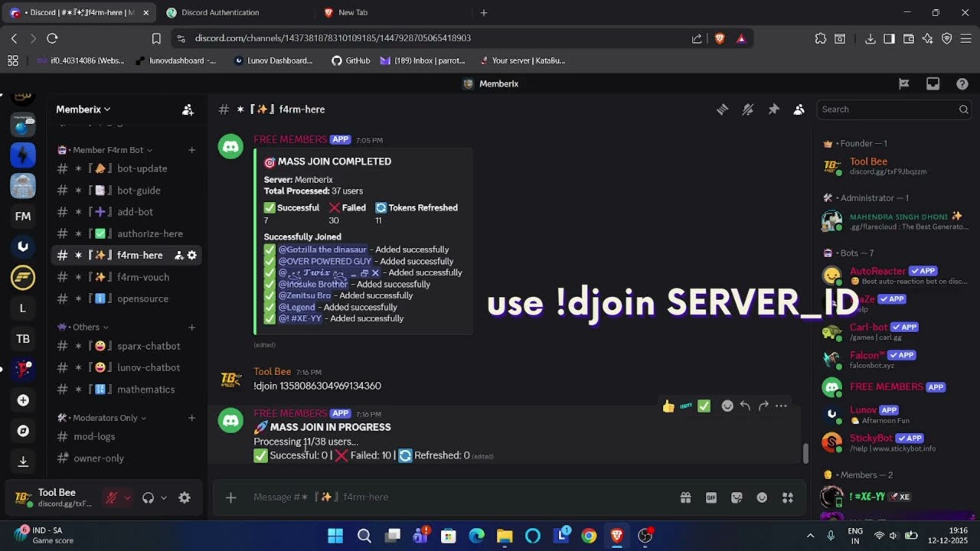This screenshot has width=980, height=551.
Task: Open f4rm-here channel settings gear
Action: point(192,255)
